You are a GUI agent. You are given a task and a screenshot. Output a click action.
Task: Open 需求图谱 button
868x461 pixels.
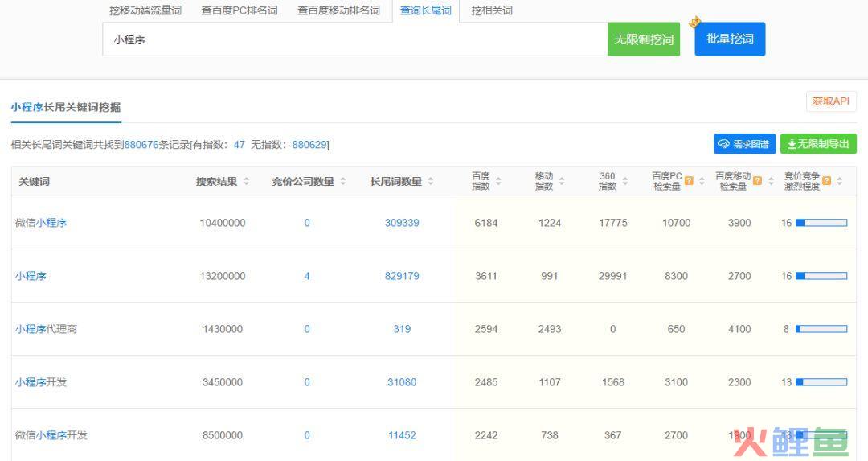[744, 144]
